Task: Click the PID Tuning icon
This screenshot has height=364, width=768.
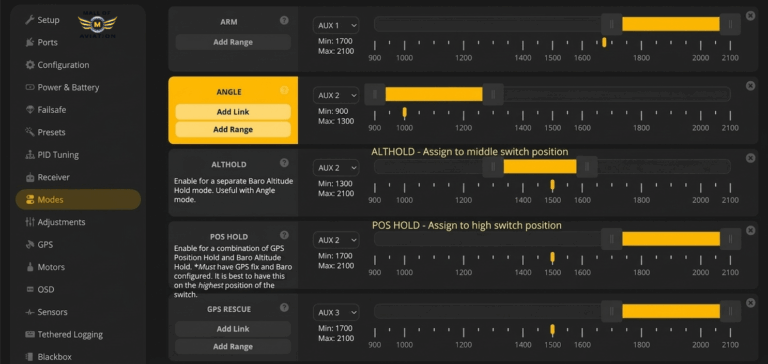Action: [x=30, y=155]
